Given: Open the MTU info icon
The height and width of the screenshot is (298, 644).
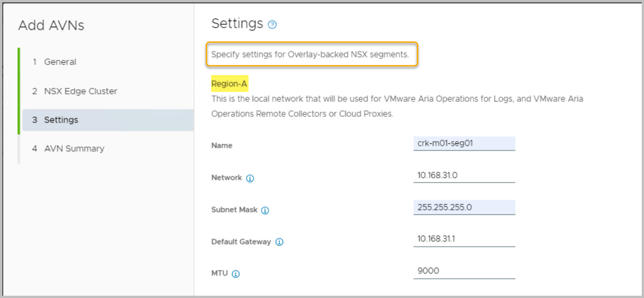Looking at the screenshot, I should tap(236, 274).
